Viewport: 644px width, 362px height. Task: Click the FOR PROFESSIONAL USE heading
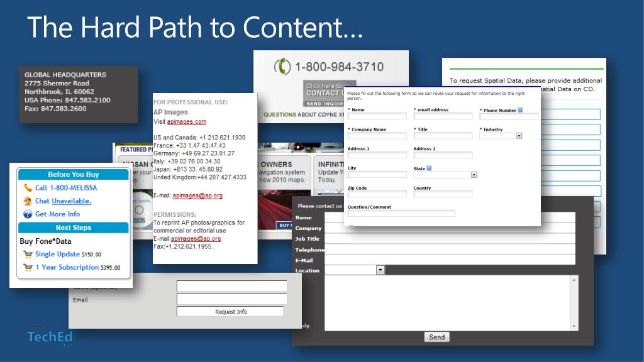tap(191, 102)
